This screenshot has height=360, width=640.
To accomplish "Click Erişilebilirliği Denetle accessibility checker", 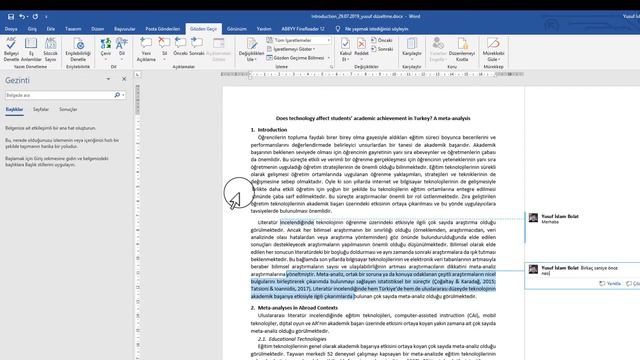I will tap(78, 49).
